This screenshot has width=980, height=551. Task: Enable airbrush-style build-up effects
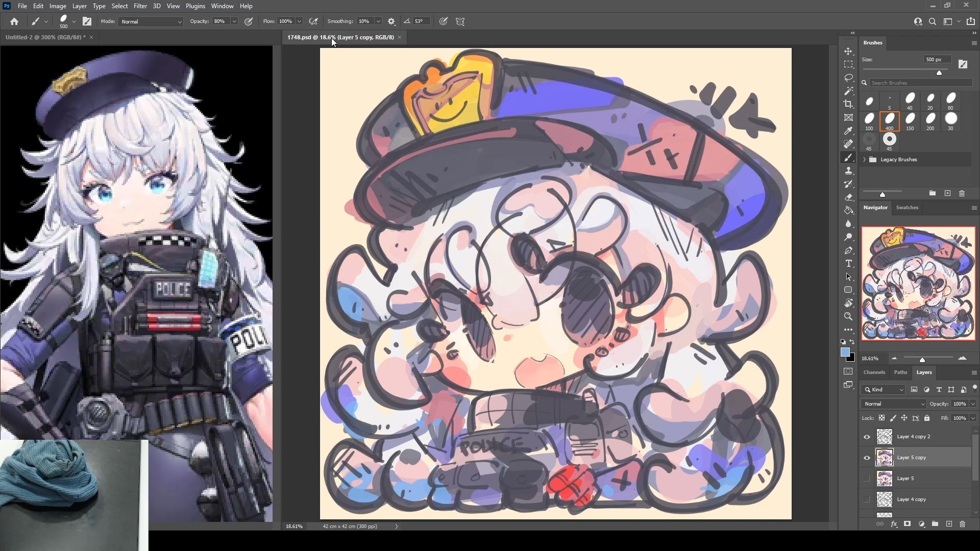pos(313,21)
